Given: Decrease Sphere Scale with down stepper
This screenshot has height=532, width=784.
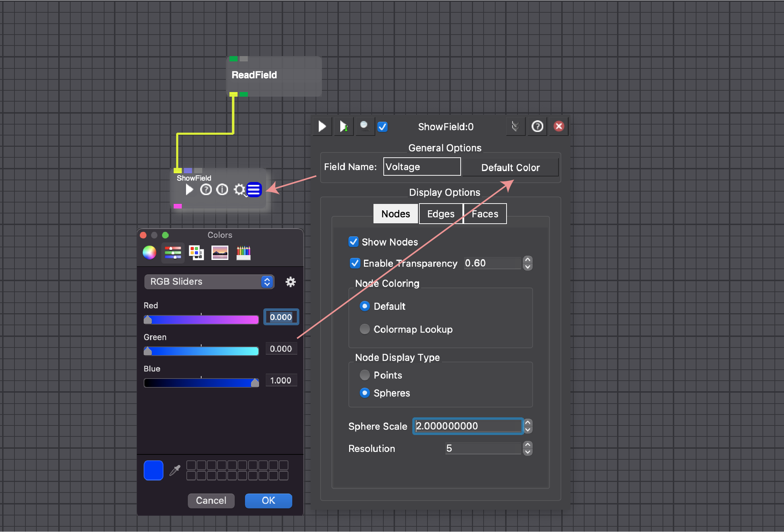Looking at the screenshot, I should click(528, 430).
